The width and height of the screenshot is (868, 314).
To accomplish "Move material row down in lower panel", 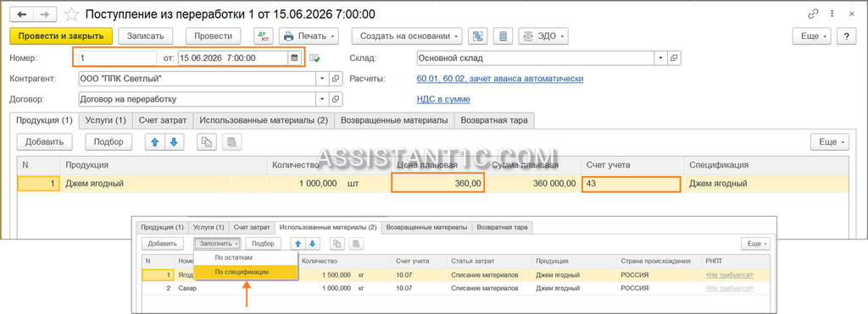I will point(314,243).
